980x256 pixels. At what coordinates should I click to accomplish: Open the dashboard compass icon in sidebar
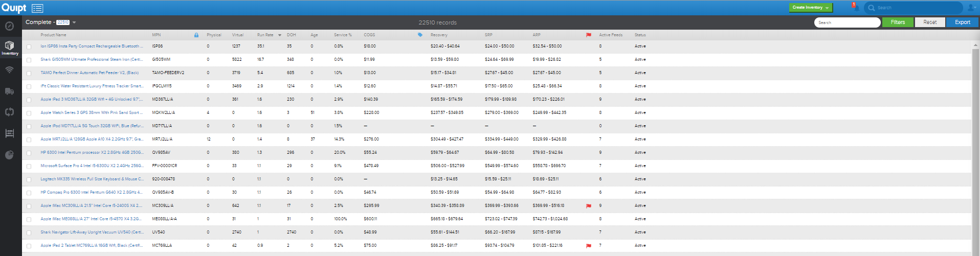coord(10,26)
